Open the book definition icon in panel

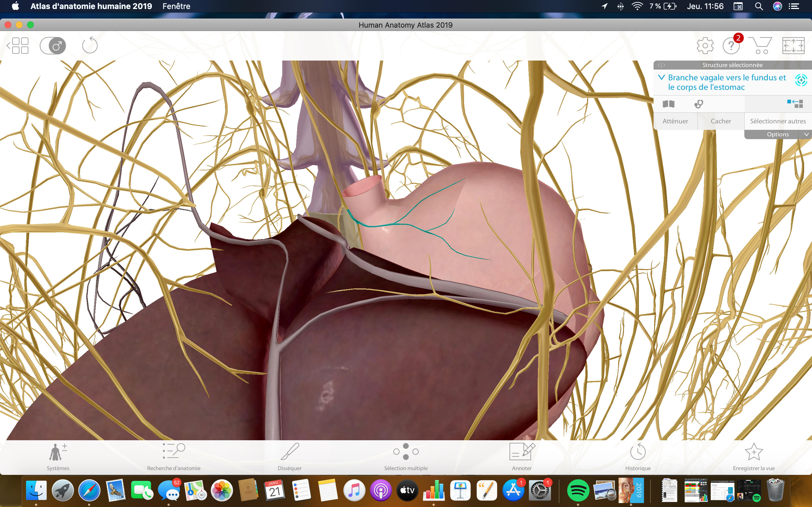[x=668, y=104]
